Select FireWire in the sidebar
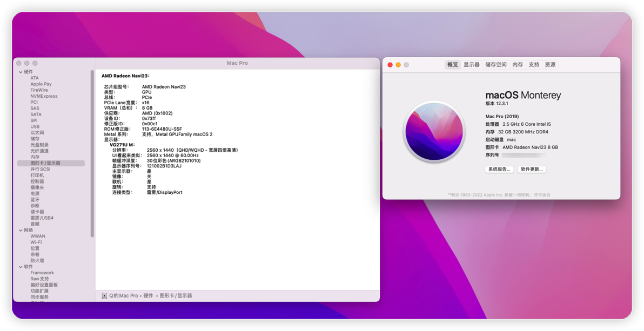Image resolution: width=644 pixels, height=331 pixels. point(39,90)
